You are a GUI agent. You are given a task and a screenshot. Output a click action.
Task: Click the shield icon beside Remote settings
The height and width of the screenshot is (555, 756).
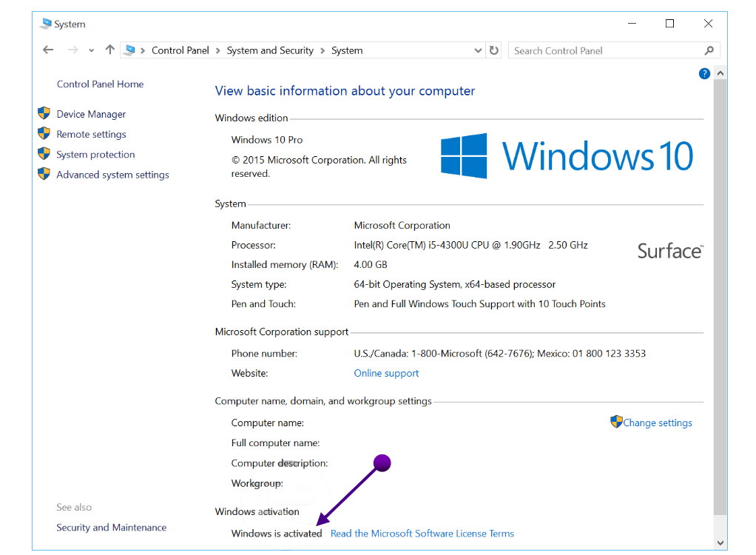coord(44,133)
